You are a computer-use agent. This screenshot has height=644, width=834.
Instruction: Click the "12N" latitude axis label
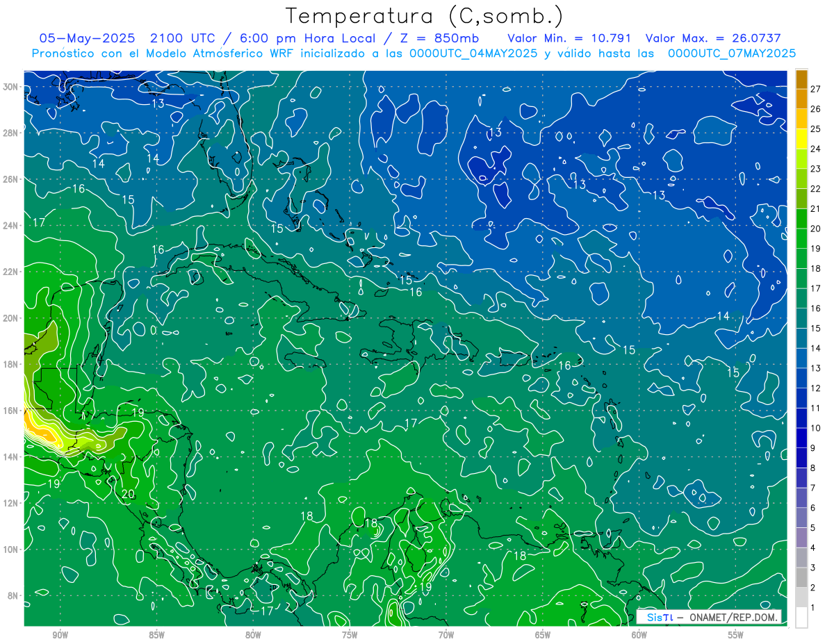coord(11,503)
